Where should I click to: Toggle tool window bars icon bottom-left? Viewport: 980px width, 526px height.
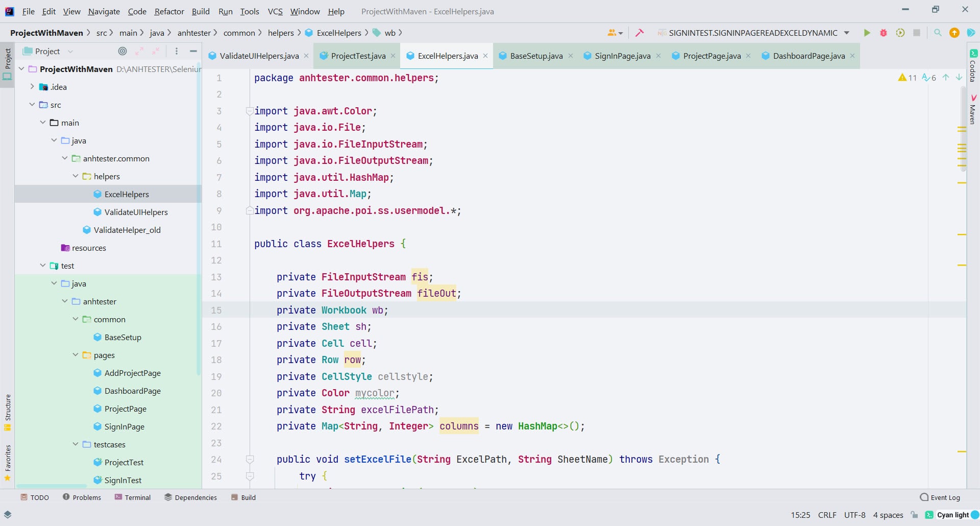click(8, 515)
